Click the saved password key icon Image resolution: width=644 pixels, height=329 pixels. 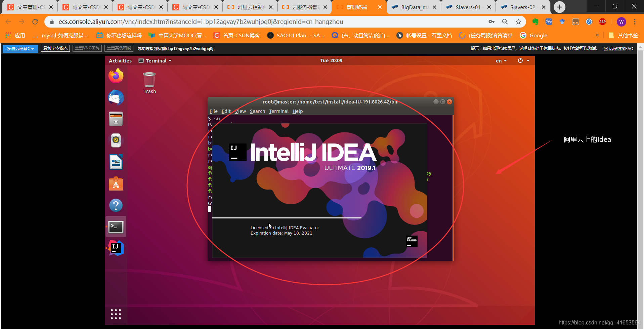(491, 22)
